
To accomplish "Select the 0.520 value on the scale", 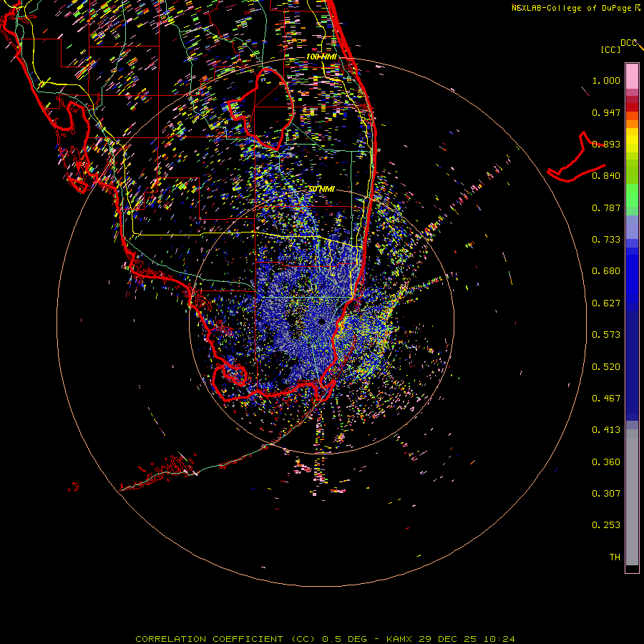I will 606,367.
